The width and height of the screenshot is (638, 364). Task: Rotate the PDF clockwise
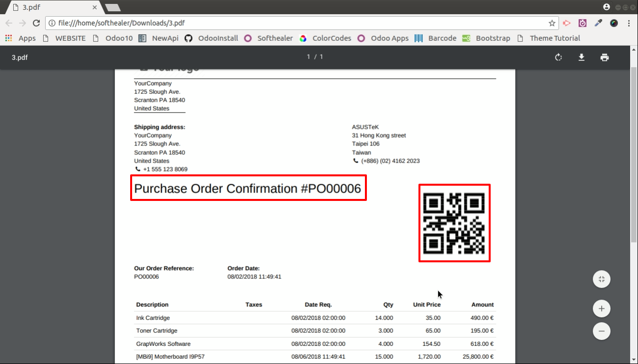click(x=558, y=57)
